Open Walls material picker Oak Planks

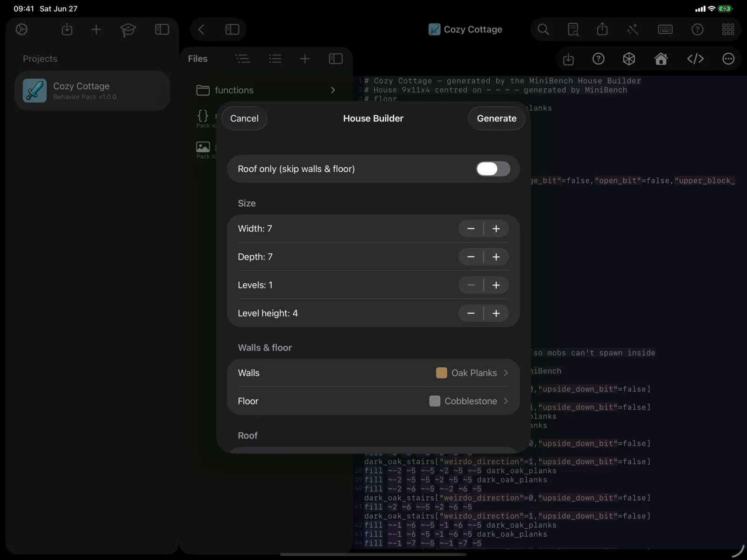pos(373,373)
